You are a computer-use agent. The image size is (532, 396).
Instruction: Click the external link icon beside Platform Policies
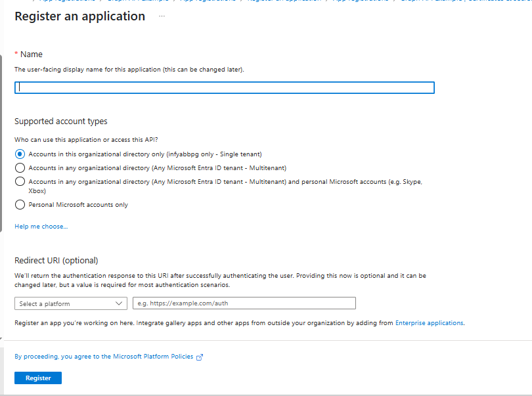click(200, 357)
